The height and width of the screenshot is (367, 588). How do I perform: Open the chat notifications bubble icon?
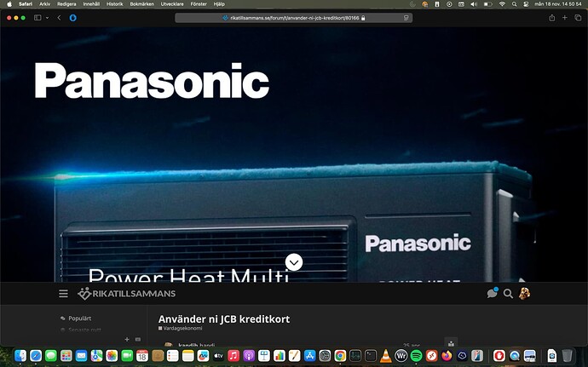click(492, 294)
